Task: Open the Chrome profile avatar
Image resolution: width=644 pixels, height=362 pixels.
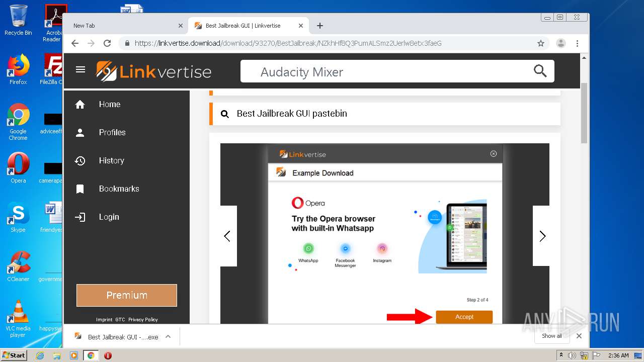Action: point(561,43)
